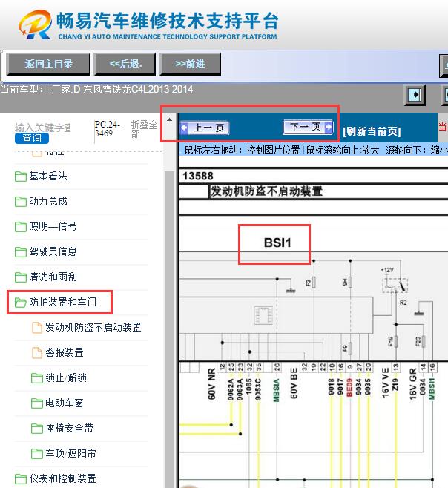Click the 16V VE connector label
Viewport: 448px width, 488px height.
click(x=385, y=383)
